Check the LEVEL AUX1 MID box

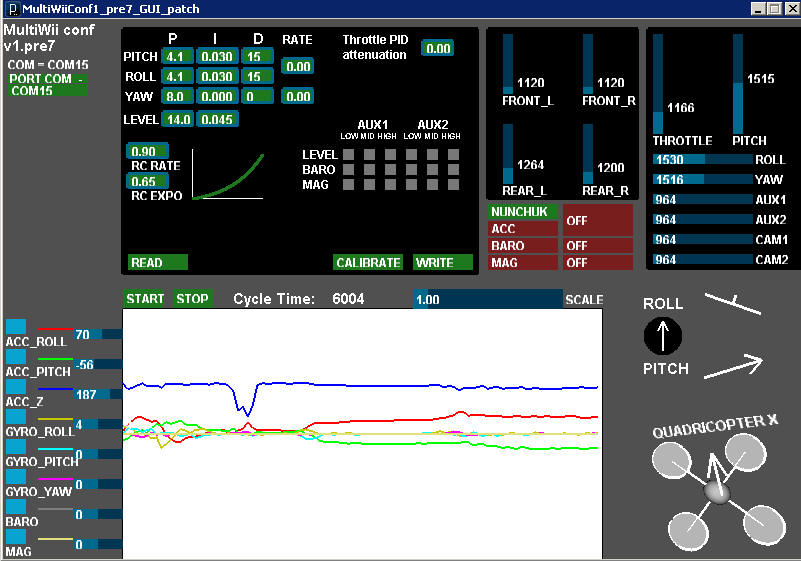pos(369,154)
